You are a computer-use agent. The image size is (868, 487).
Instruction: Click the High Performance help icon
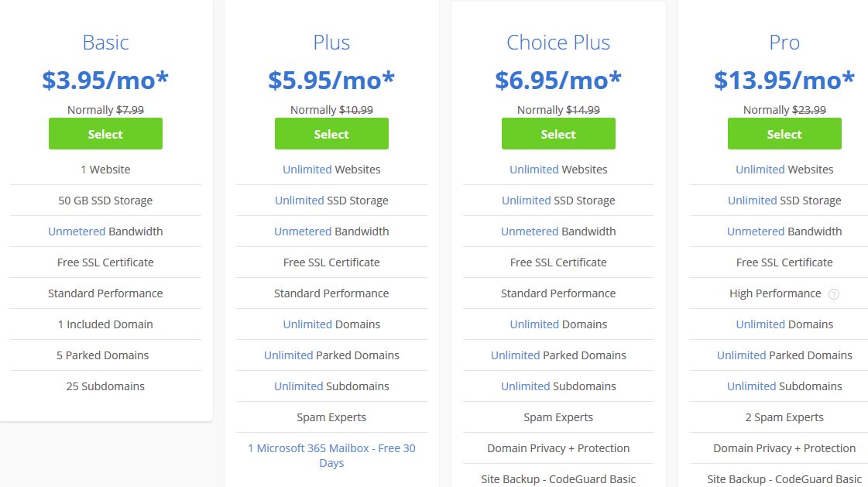[833, 294]
